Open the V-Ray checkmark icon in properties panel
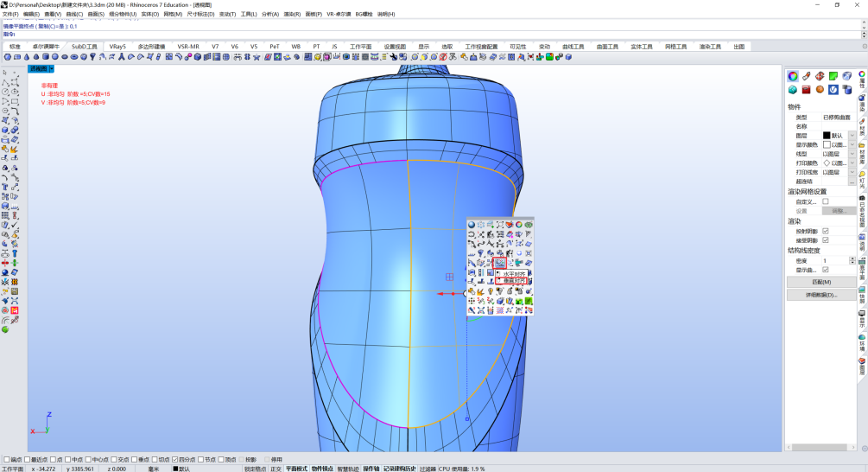The image size is (868, 472). pos(833,90)
